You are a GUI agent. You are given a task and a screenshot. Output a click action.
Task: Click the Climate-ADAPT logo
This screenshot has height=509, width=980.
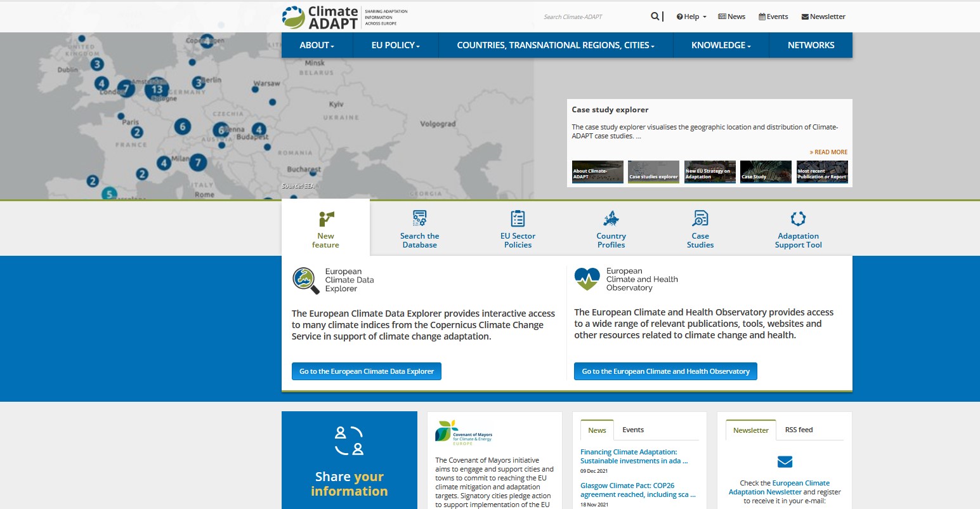(321, 17)
